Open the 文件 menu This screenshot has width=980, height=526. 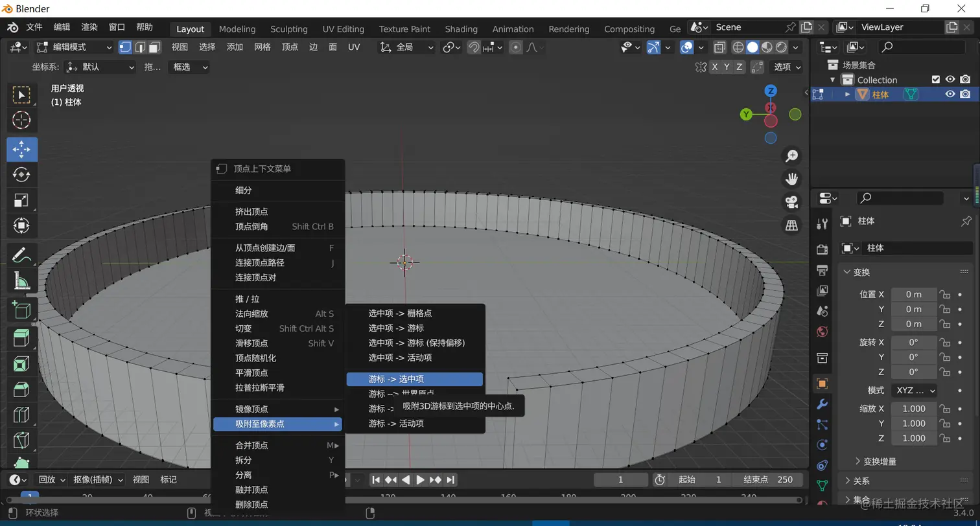[x=34, y=27]
